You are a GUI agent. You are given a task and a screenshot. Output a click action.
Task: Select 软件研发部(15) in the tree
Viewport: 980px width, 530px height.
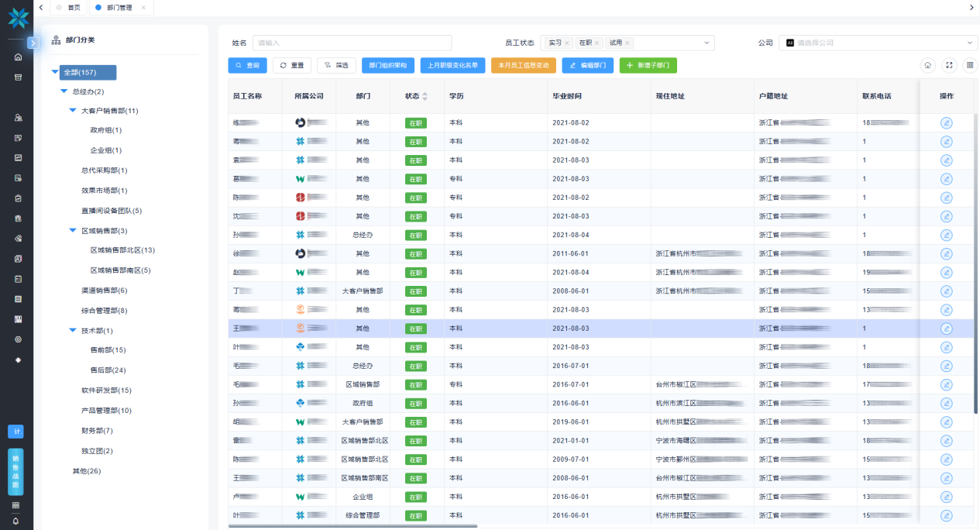pyautogui.click(x=107, y=391)
